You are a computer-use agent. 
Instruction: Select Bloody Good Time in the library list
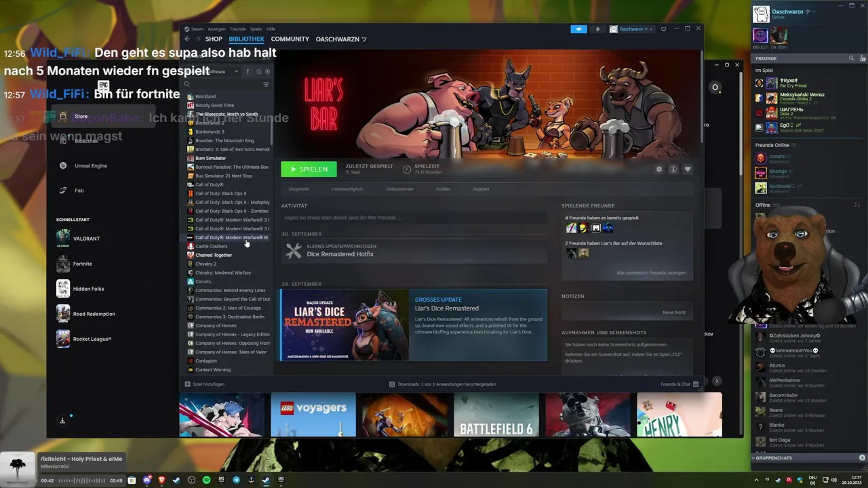click(x=214, y=105)
